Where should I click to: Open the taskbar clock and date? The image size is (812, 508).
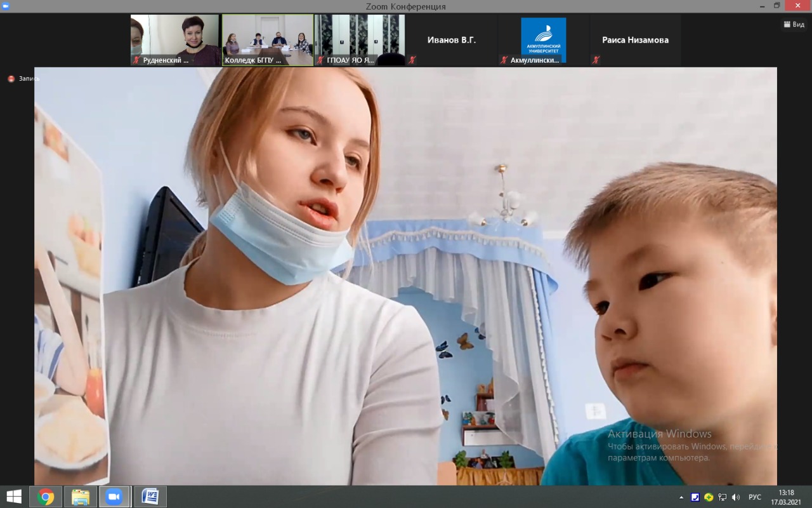click(x=787, y=497)
